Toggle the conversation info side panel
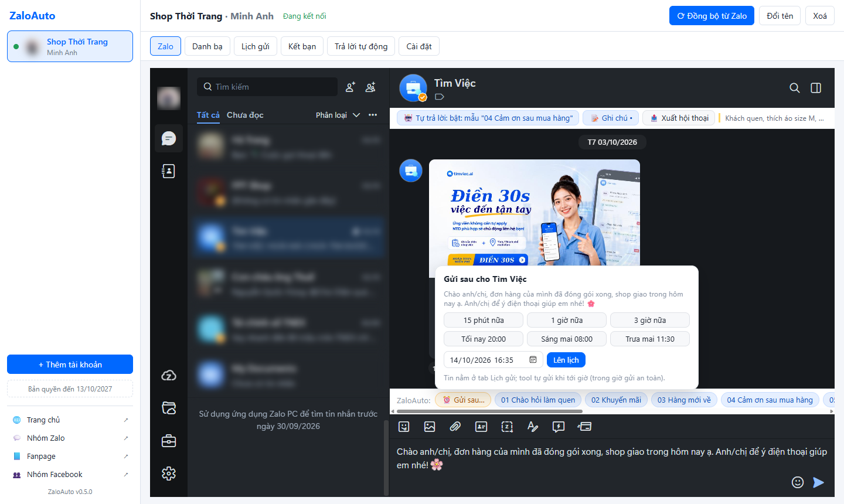Viewport: 844px width, 504px height. tap(816, 88)
